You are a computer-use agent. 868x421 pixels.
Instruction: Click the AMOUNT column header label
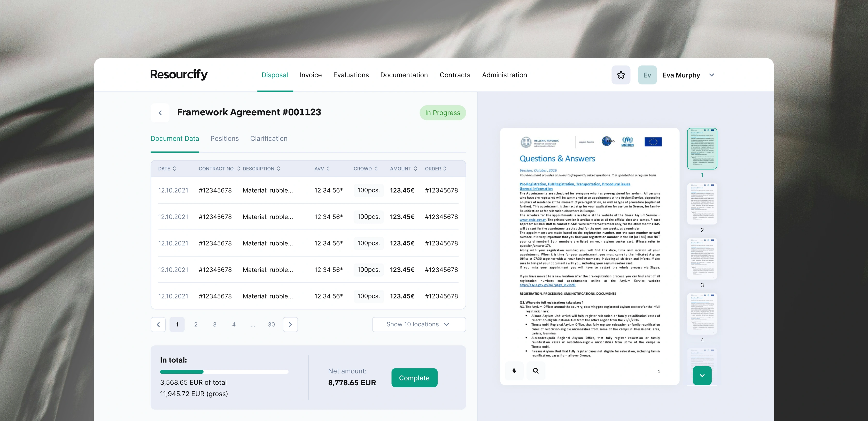[x=401, y=169]
